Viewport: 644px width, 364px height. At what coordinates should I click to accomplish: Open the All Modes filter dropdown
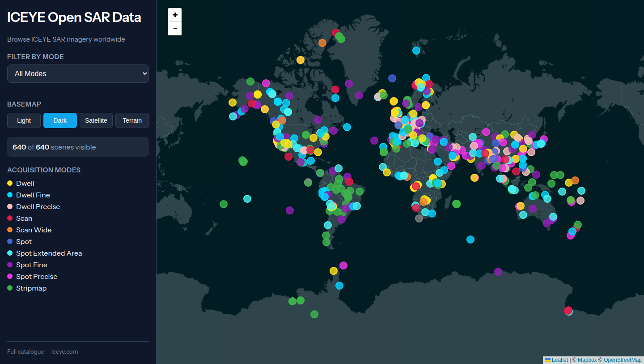[78, 73]
